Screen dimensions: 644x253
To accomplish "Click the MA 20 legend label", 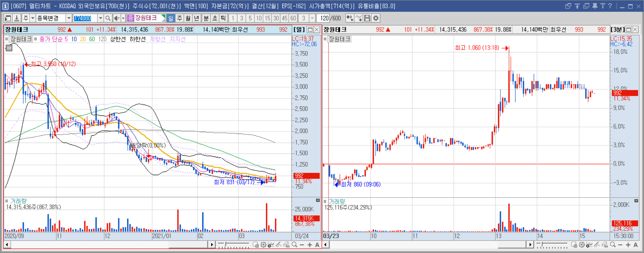I will [x=83, y=39].
